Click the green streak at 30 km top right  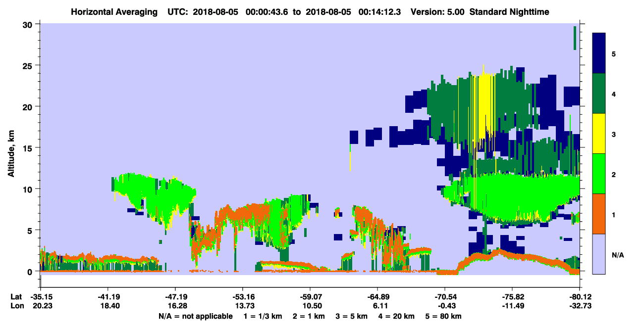click(x=575, y=38)
